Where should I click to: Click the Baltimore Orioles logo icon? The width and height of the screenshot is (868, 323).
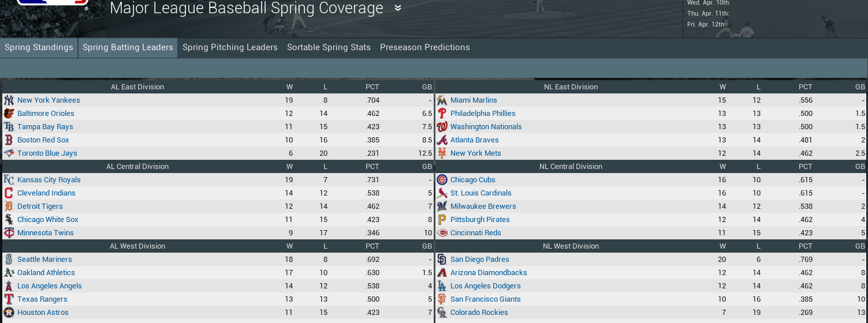9,114
